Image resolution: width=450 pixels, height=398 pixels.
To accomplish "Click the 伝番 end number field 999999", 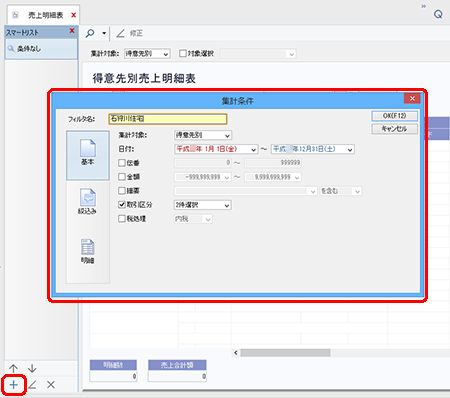I will (273, 163).
